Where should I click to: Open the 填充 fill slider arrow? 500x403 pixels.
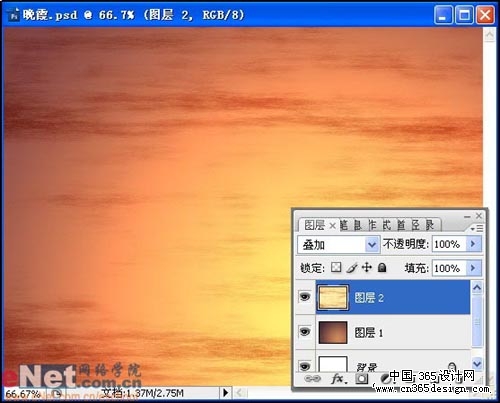[x=473, y=268]
